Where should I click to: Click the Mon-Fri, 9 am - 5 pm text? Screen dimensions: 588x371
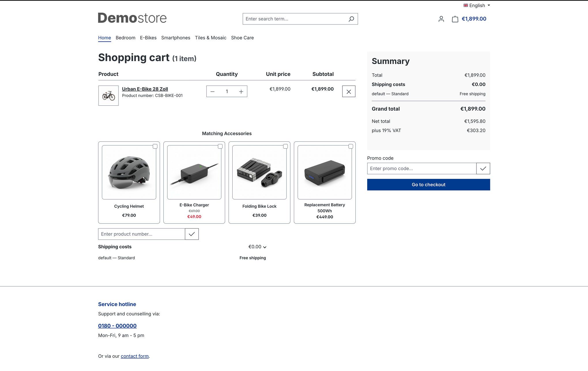pos(121,336)
